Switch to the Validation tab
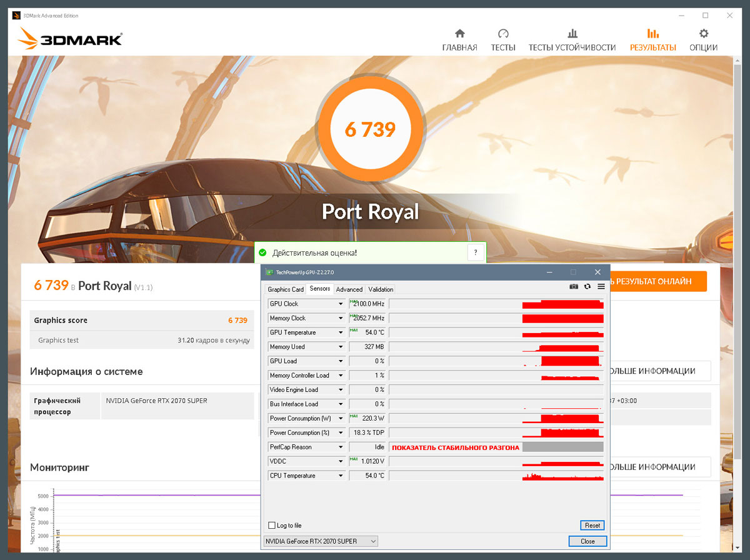The width and height of the screenshot is (750, 560). pos(381,289)
